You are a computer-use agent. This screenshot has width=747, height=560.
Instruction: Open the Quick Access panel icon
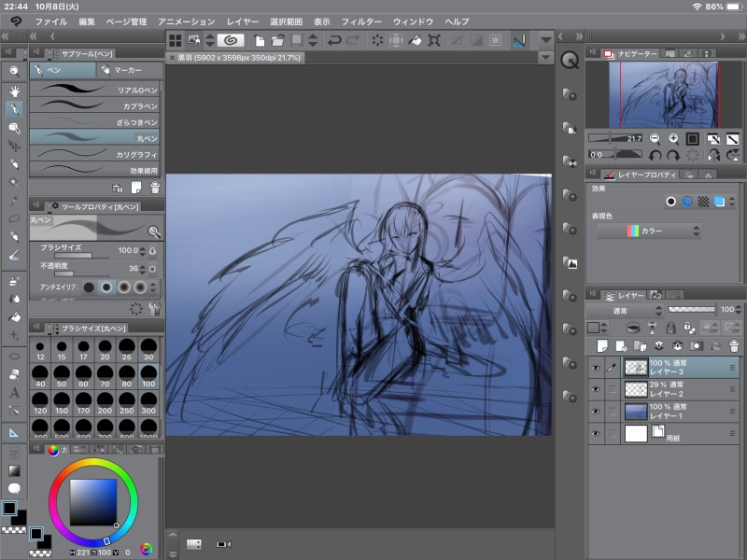[570, 61]
